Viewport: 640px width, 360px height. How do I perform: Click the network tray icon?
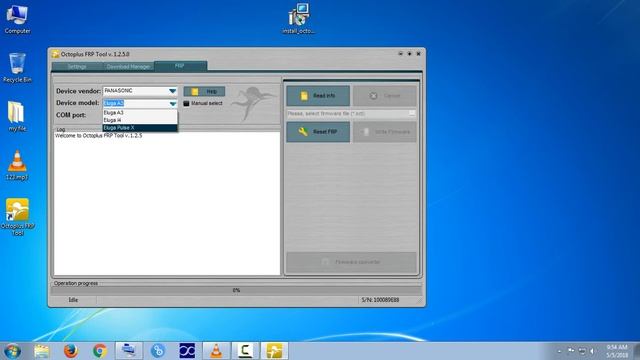coord(582,351)
